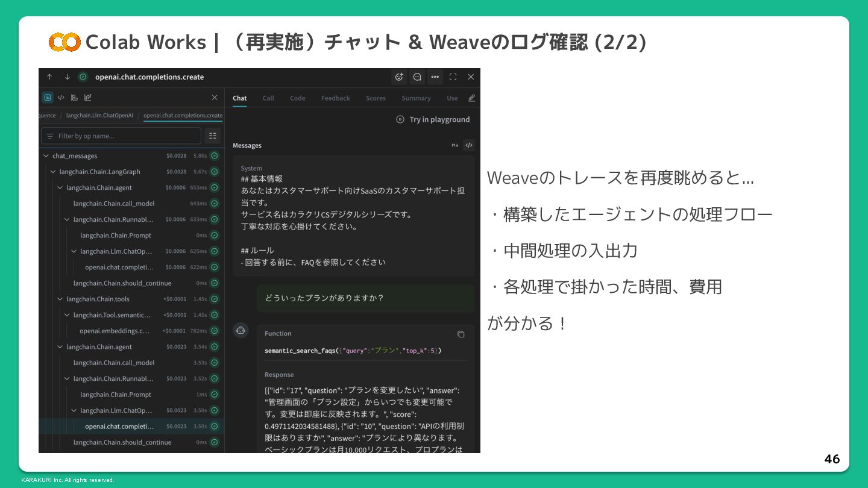Collapse the langchain.Chain.LangGraph node
The height and width of the screenshot is (488, 868).
[53, 172]
